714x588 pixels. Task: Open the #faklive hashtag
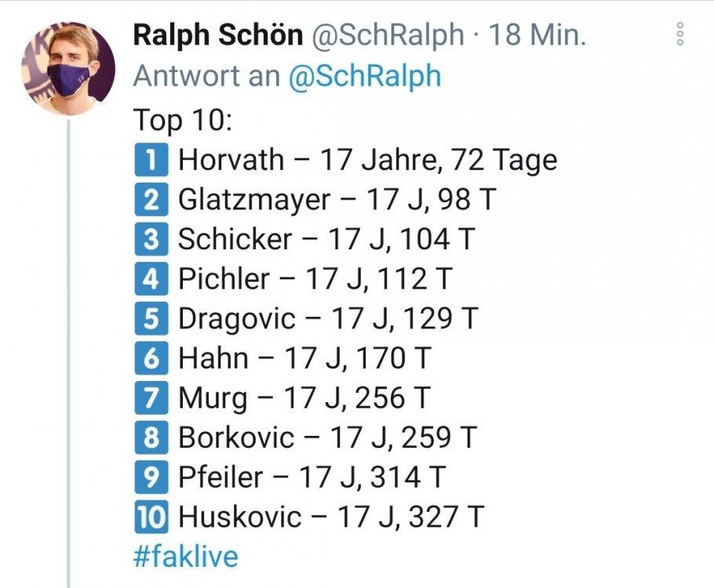coord(185,556)
